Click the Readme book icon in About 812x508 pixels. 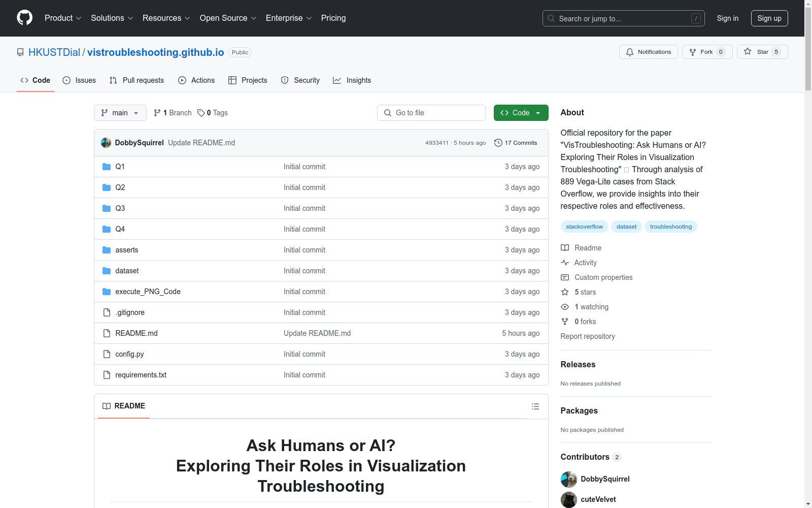tap(565, 248)
